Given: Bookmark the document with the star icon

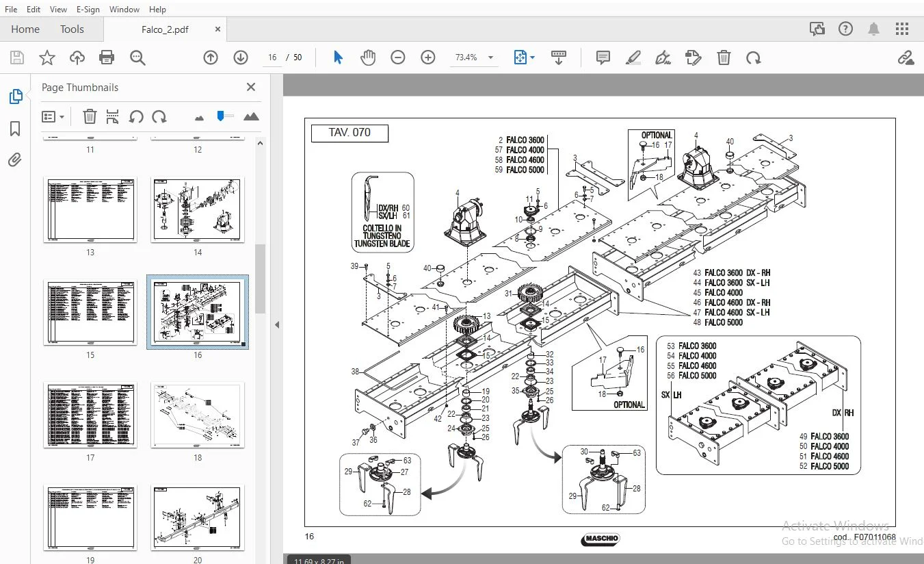Looking at the screenshot, I should (x=47, y=57).
